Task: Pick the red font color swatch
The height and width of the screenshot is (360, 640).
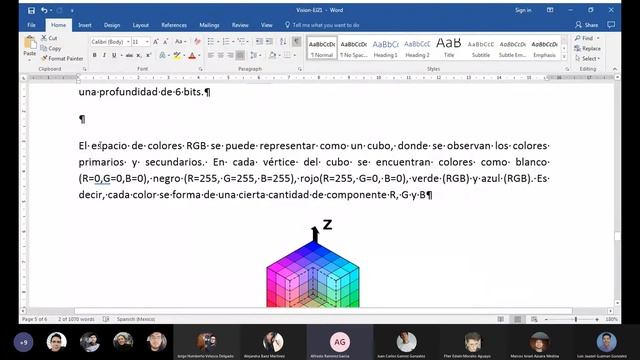Action: point(192,55)
